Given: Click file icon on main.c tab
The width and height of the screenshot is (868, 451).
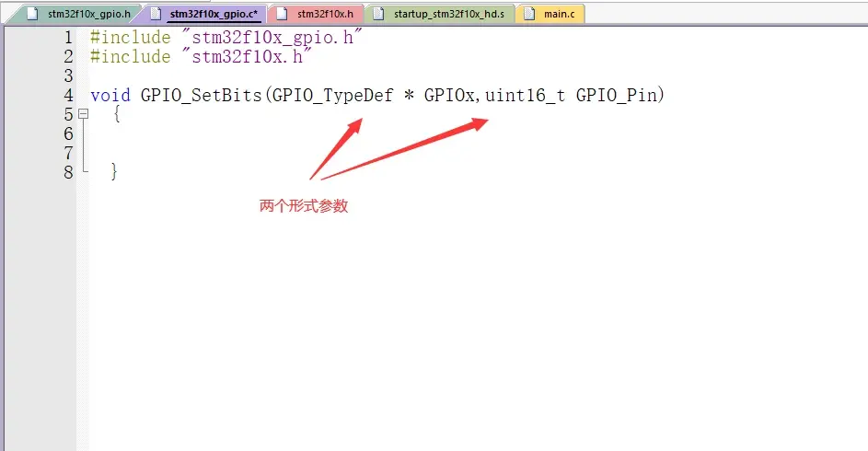Looking at the screenshot, I should 529,14.
